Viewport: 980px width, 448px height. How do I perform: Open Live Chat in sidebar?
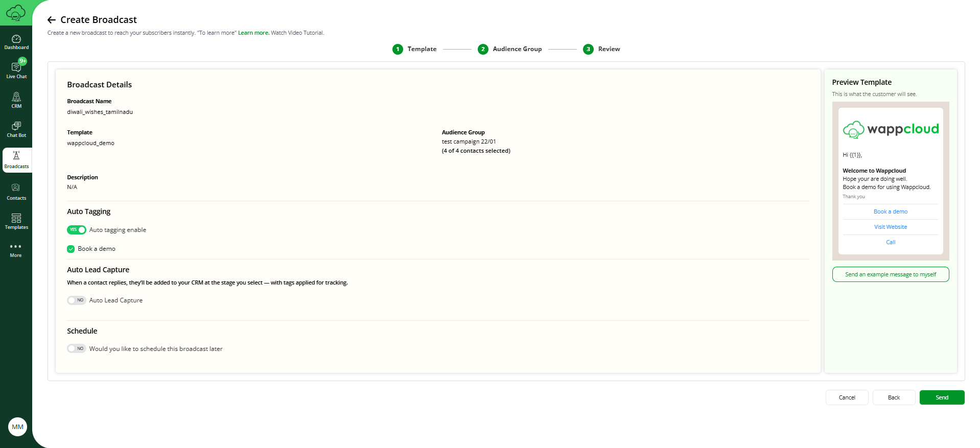click(16, 70)
